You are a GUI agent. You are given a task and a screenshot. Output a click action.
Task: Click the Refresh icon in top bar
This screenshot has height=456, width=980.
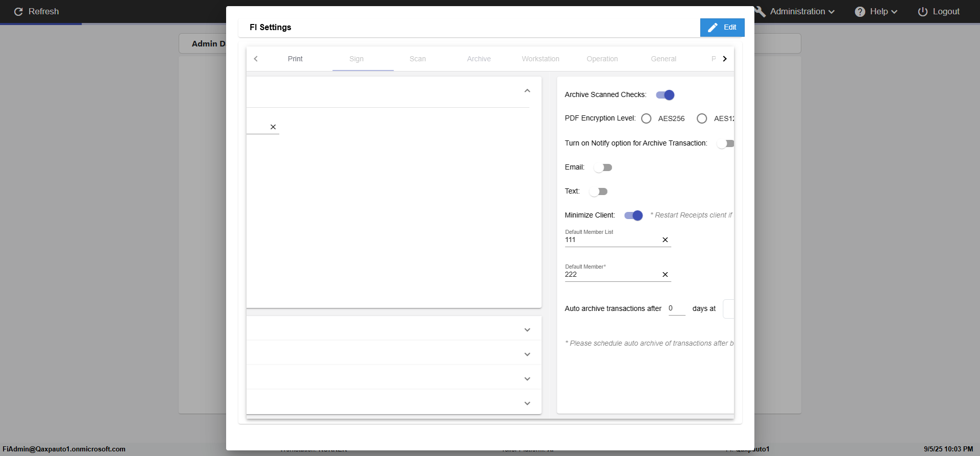[18, 12]
